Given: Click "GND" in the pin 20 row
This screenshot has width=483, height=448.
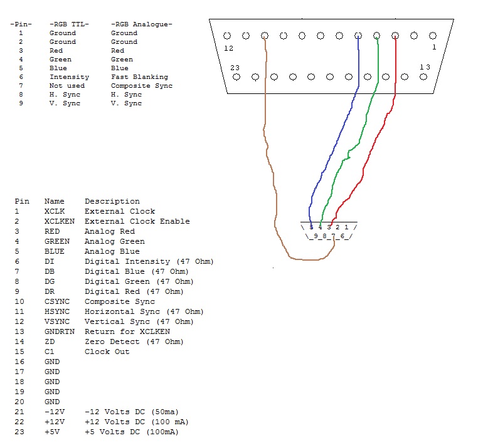Looking at the screenshot, I should click(x=52, y=402).
